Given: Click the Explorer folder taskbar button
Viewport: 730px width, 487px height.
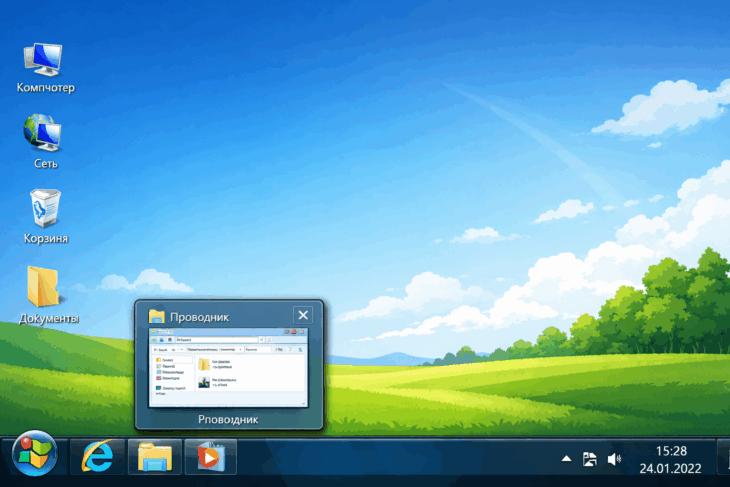Looking at the screenshot, I should pyautogui.click(x=155, y=456).
